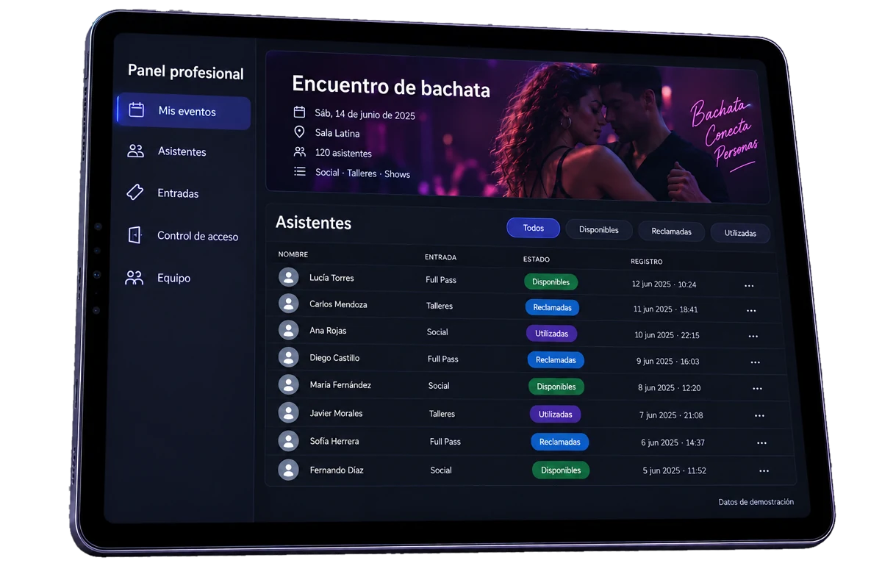Go to Equipo in sidebar

(x=174, y=278)
